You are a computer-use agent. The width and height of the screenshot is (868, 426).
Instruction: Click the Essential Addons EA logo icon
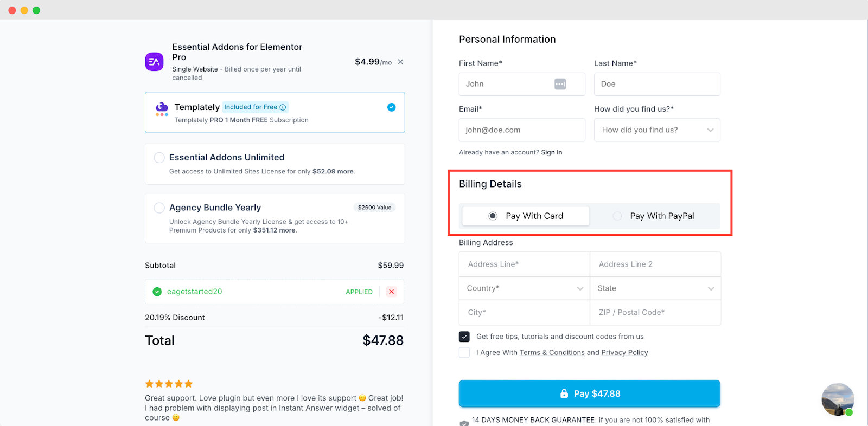(154, 62)
